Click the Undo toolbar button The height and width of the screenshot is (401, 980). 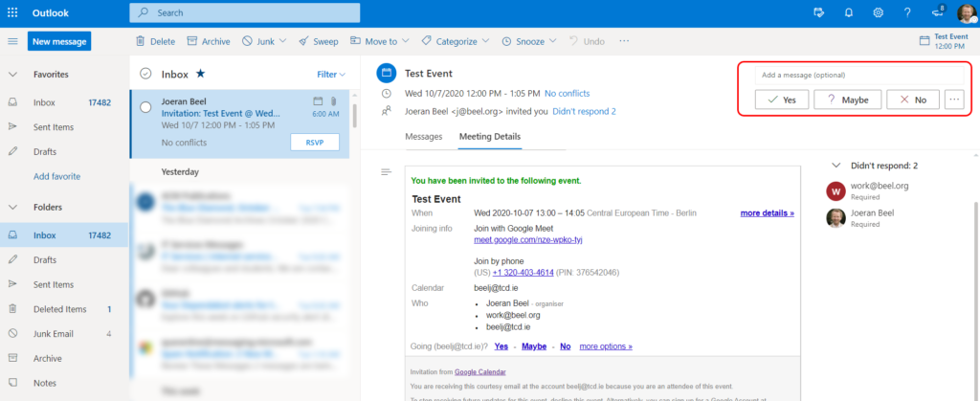pos(587,41)
